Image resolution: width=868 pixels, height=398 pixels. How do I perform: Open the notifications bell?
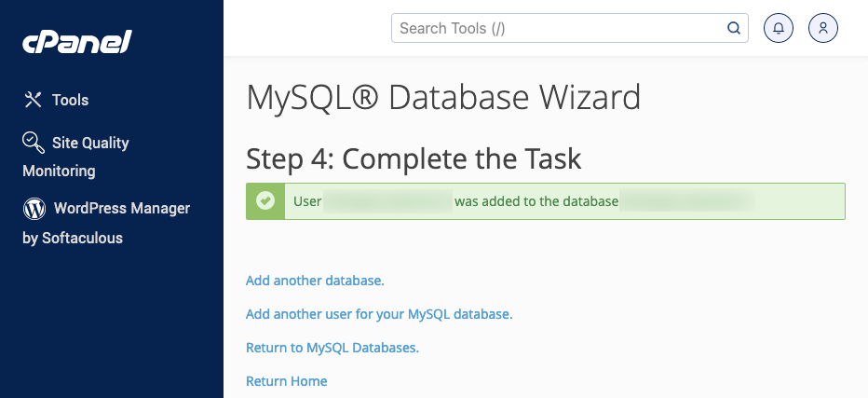779,28
